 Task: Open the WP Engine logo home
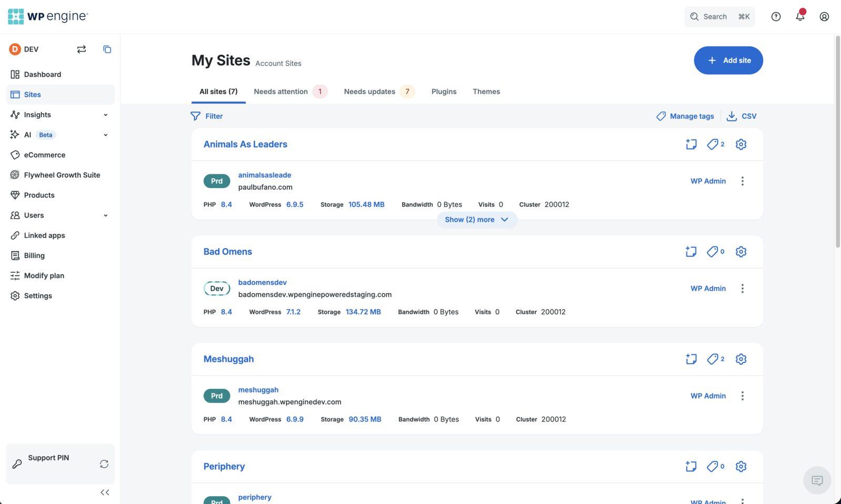click(x=48, y=16)
